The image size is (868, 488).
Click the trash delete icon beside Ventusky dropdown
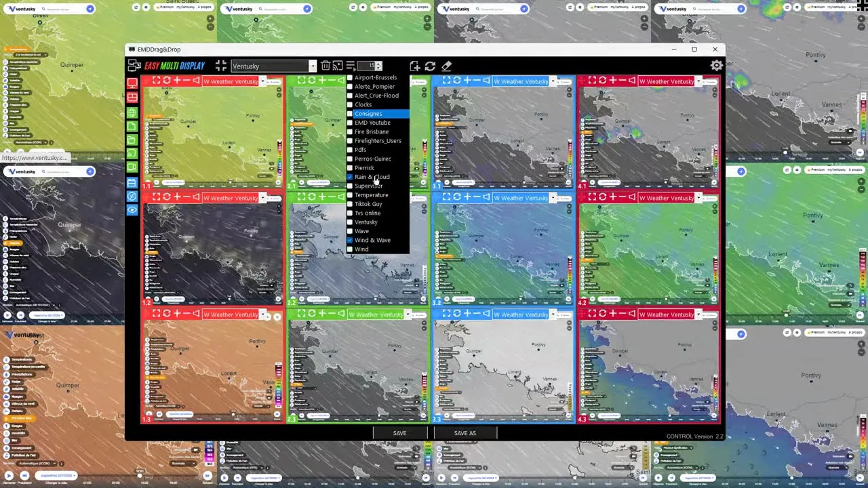coord(325,66)
